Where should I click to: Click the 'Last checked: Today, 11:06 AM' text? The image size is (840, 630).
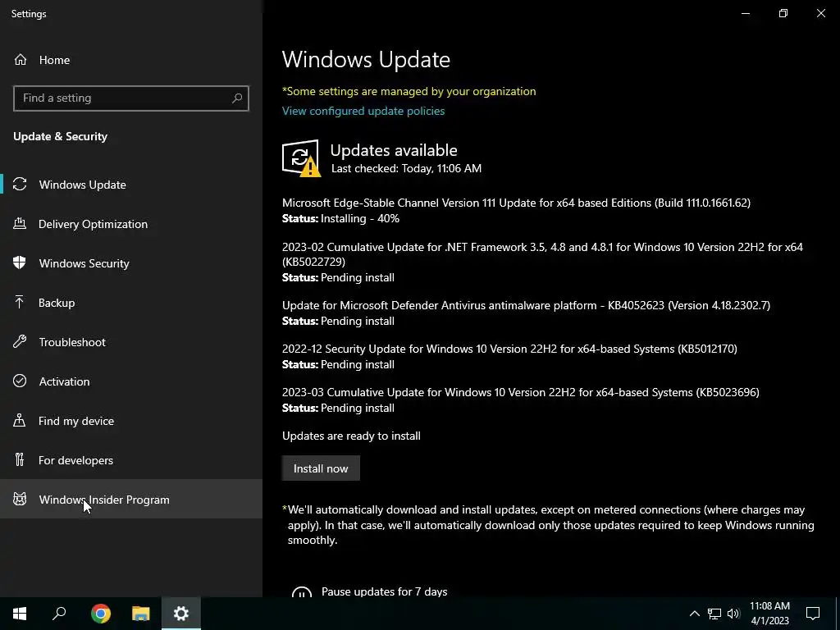406,168
